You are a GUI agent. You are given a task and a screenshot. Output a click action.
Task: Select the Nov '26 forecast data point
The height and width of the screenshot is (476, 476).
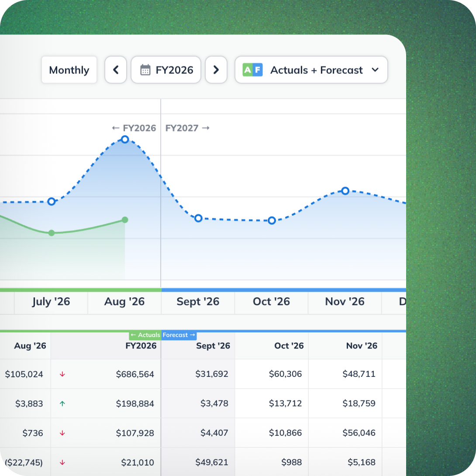(345, 191)
